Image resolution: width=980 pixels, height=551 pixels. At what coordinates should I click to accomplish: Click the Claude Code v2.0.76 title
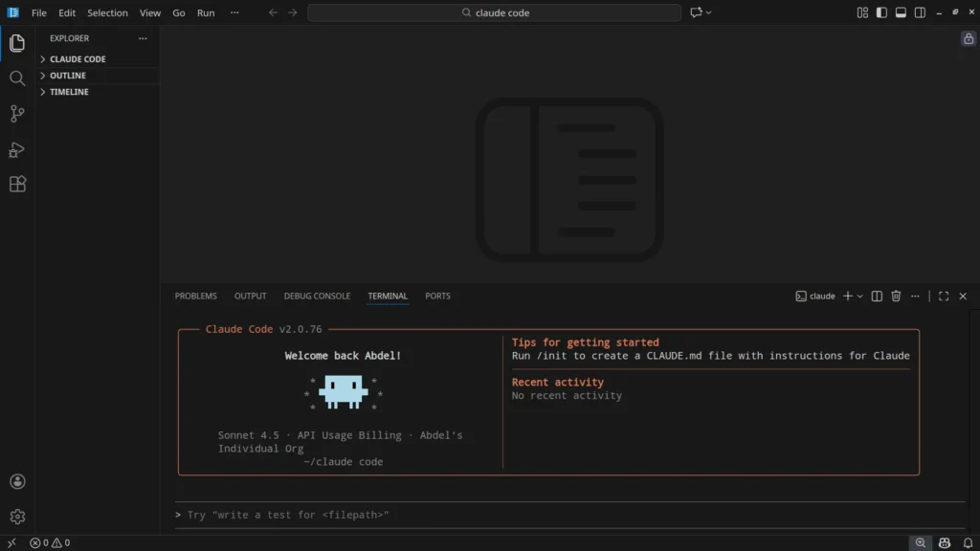click(264, 329)
